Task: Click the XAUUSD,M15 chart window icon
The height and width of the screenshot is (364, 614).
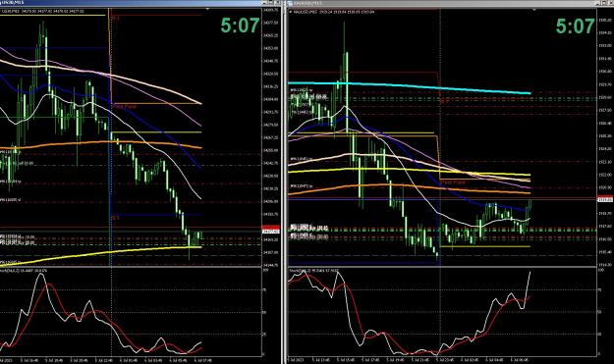Action: pos(291,3)
